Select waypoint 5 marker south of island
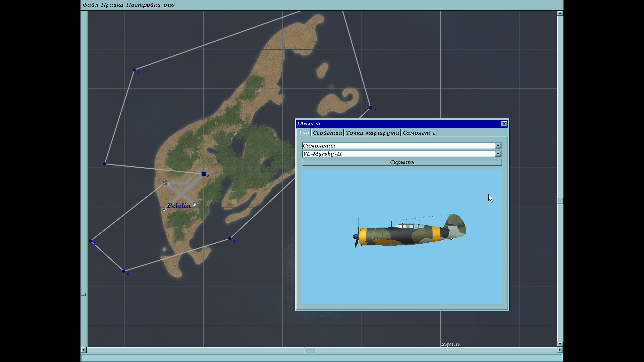 [x=230, y=239]
